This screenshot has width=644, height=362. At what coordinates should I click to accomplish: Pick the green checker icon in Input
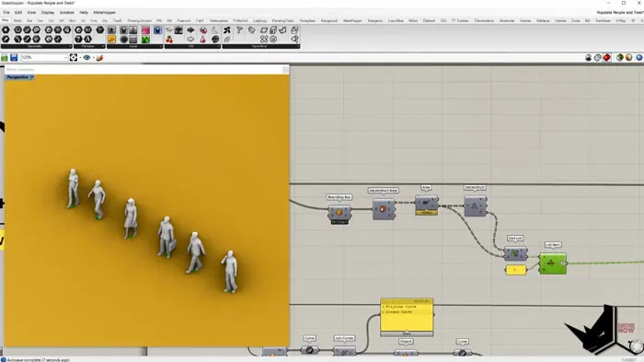(x=145, y=40)
